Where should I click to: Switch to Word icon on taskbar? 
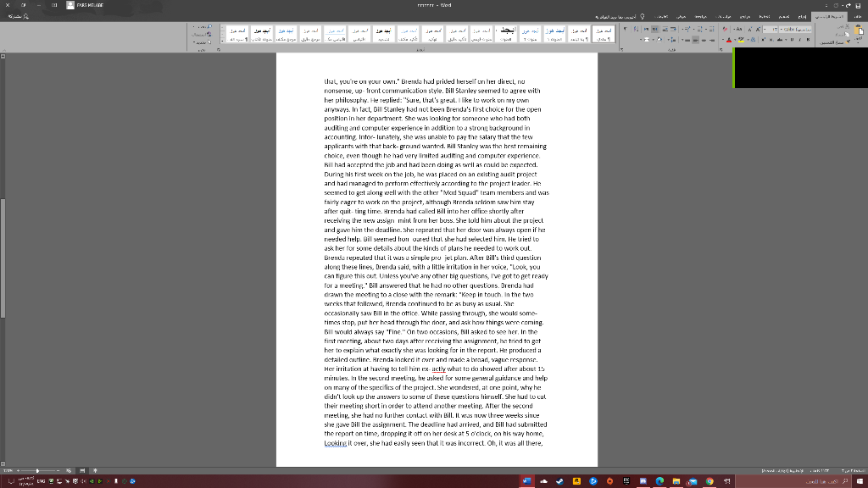point(526,481)
